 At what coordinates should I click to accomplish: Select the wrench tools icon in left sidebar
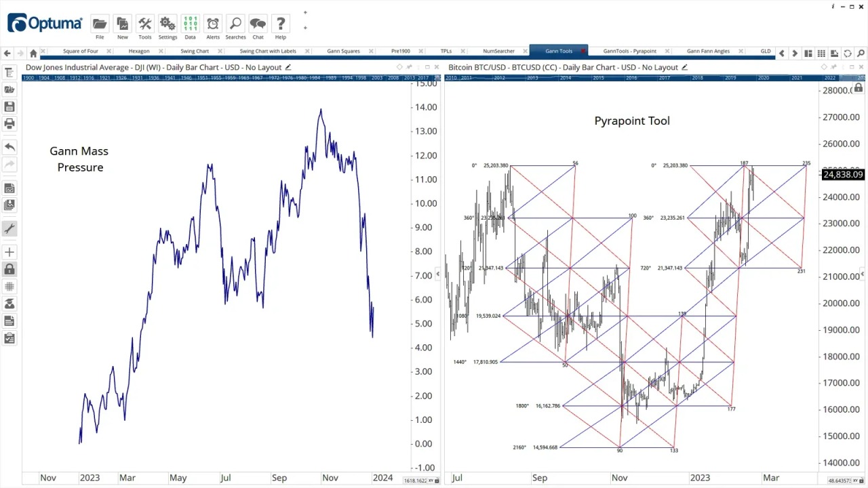coord(9,229)
